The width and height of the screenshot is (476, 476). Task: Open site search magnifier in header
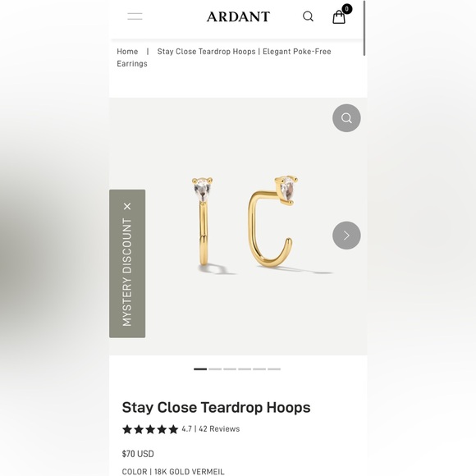pyautogui.click(x=308, y=16)
